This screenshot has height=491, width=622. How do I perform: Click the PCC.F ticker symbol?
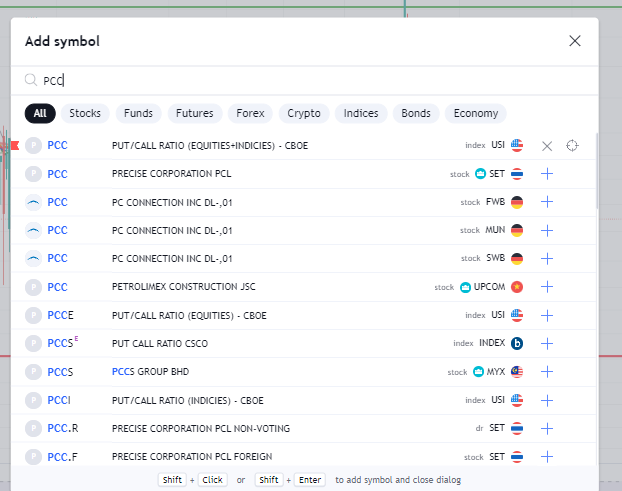coord(62,457)
